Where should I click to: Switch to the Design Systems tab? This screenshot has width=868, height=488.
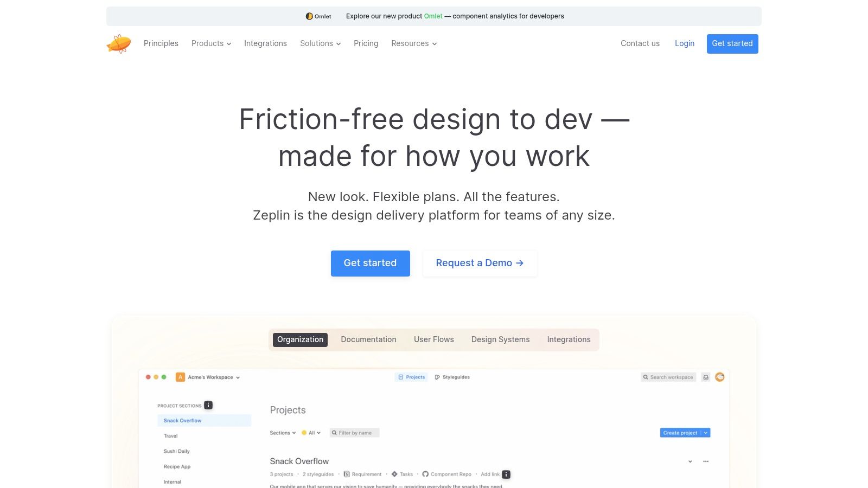coord(500,339)
